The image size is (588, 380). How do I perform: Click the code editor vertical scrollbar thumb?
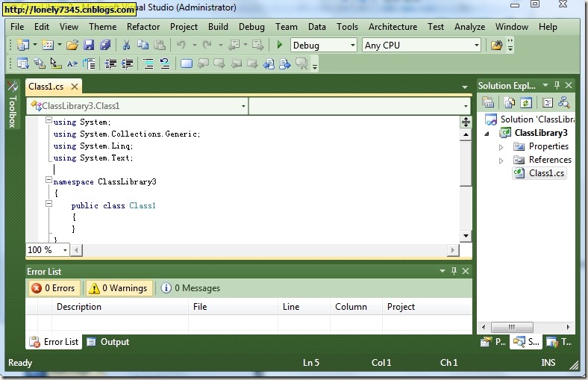coord(466,164)
